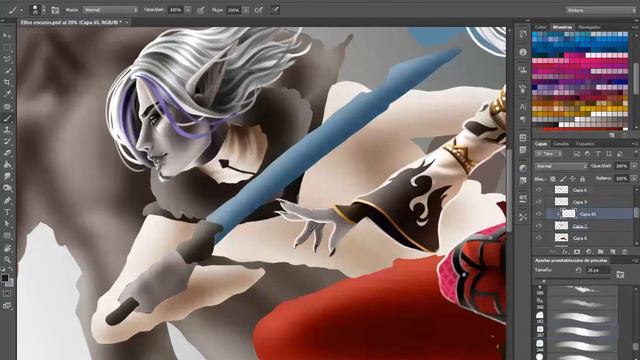640x360 pixels.
Task: Open the Flujo value dropdown arrow
Action: (246, 10)
